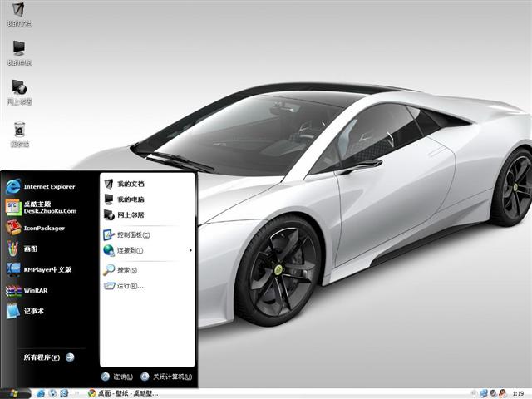The height and width of the screenshot is (399, 532).
Task: Expand All Programs (所有程序) arrow
Action: pyautogui.click(x=70, y=357)
